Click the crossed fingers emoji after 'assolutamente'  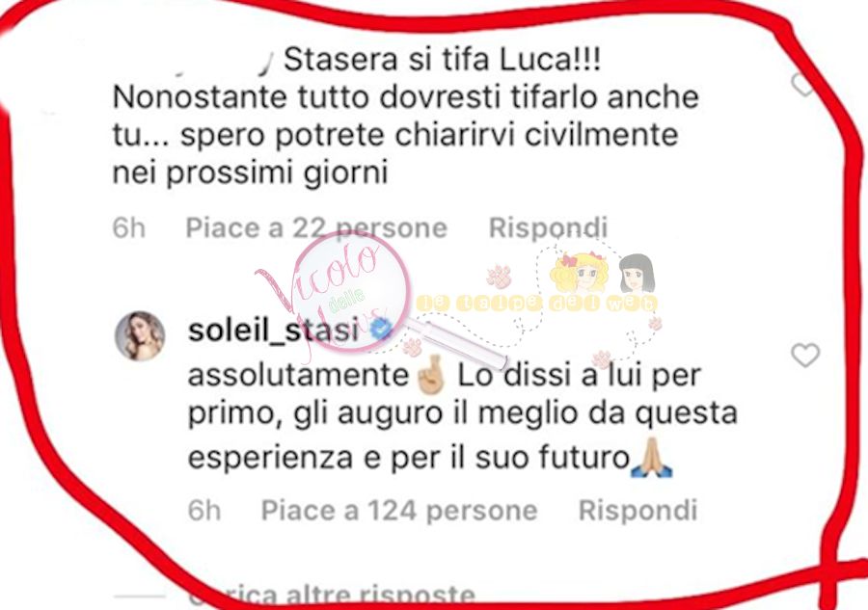[x=431, y=375]
